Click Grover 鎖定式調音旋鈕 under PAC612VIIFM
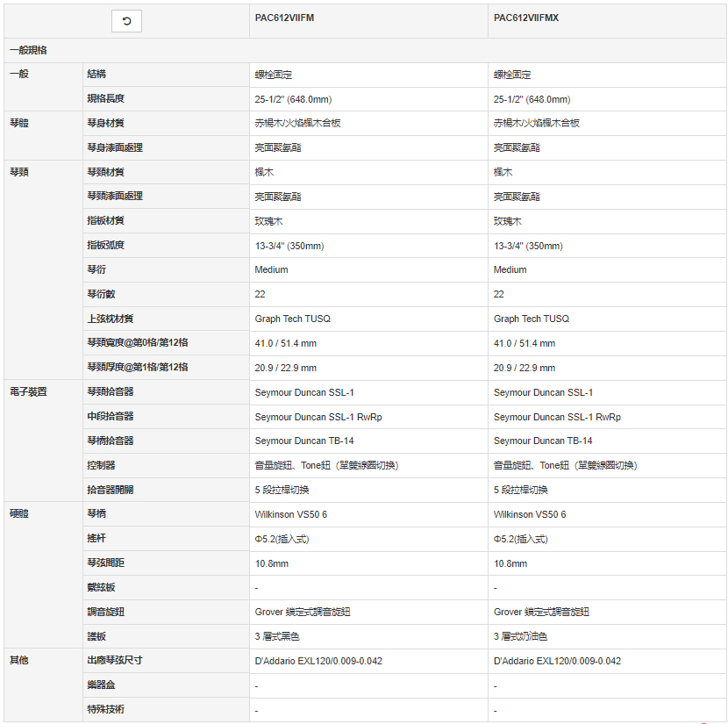Screen dimensions: 728x724 (303, 612)
